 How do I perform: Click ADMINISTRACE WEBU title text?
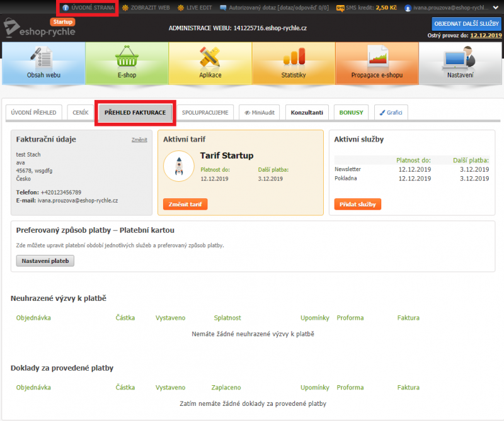click(238, 28)
